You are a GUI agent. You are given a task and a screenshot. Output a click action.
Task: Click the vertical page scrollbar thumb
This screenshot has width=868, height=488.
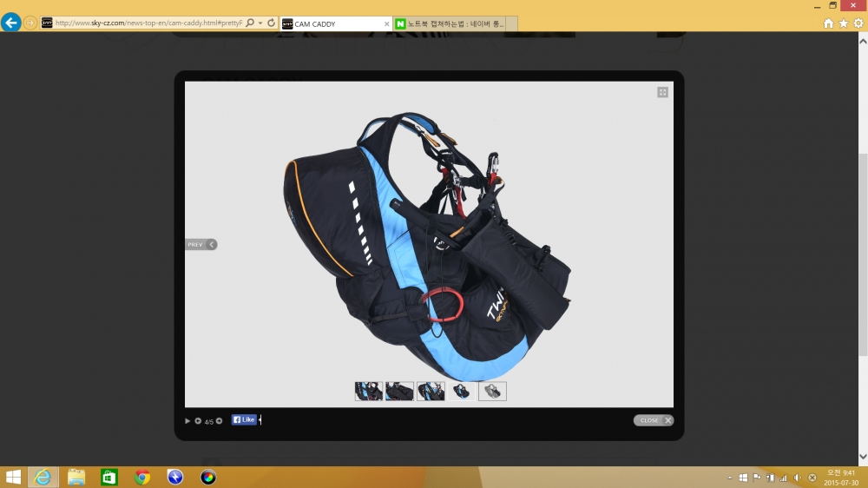(x=863, y=254)
